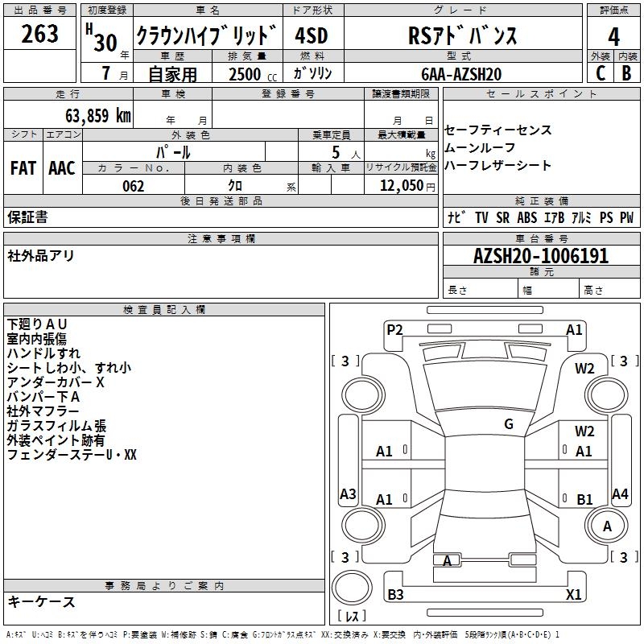Image resolution: width=644 pixels, height=644 pixels.
Task: Select mileage 63,859 km
Action: (98, 116)
